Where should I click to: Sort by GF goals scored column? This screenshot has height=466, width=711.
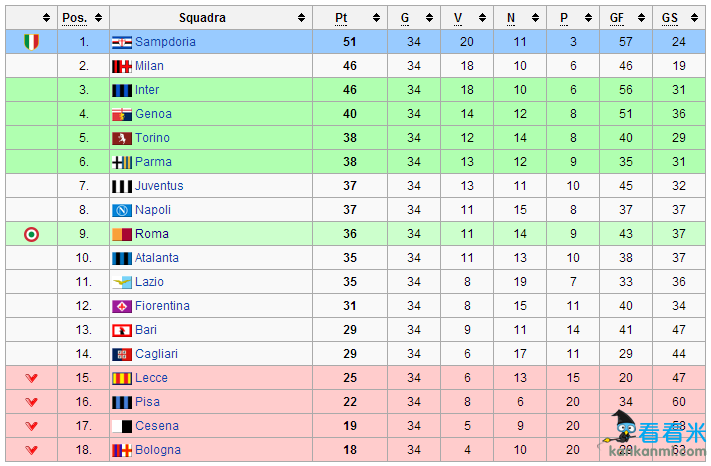click(636, 18)
